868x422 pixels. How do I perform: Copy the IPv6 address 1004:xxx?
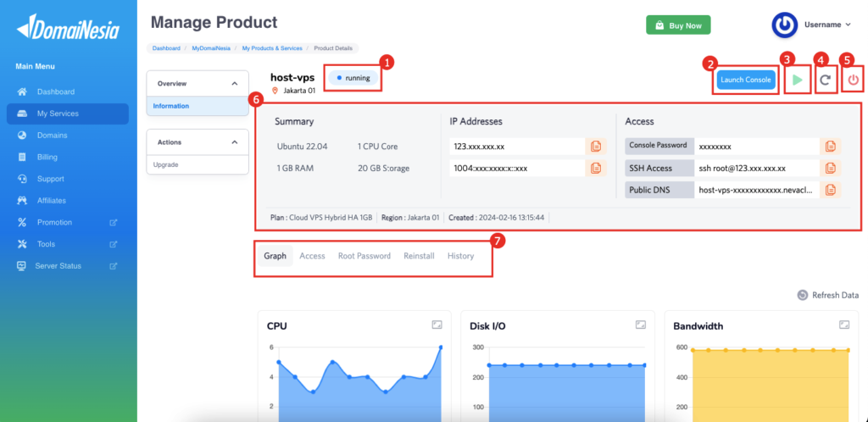click(596, 168)
